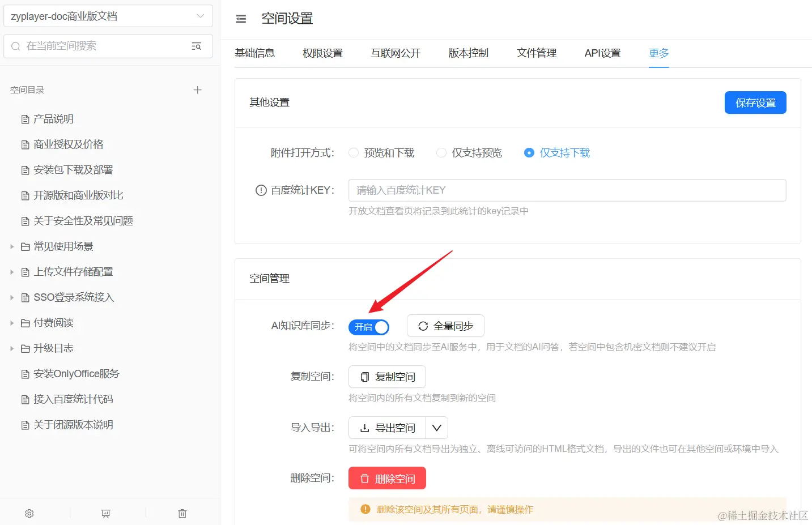Click the 空间目录 section label
This screenshot has height=525, width=812.
click(27, 90)
